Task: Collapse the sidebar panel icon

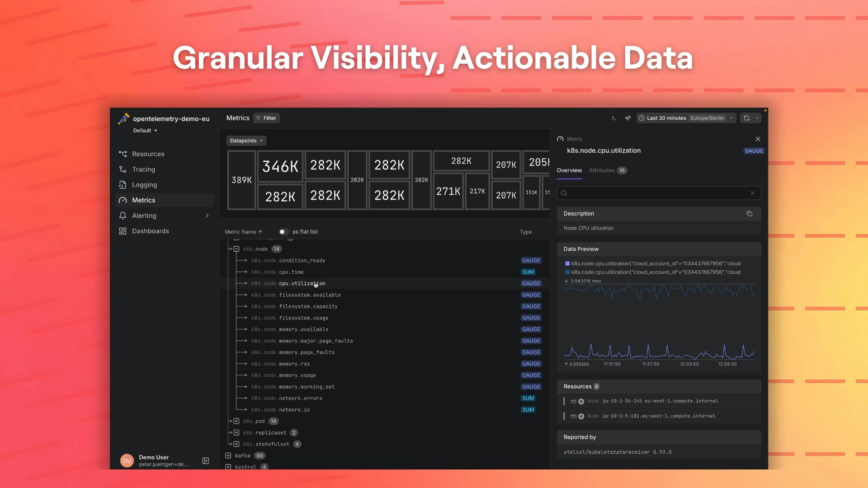Action: click(x=205, y=461)
